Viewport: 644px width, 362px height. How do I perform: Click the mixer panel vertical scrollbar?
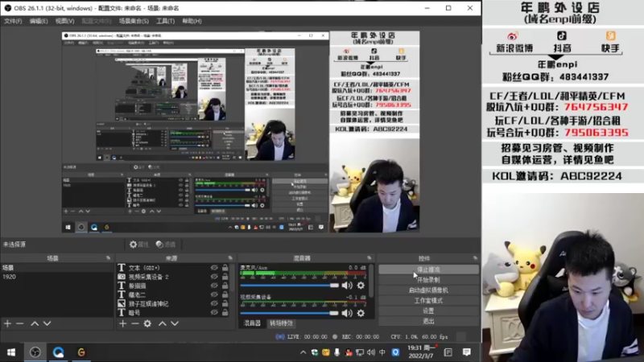371,280
